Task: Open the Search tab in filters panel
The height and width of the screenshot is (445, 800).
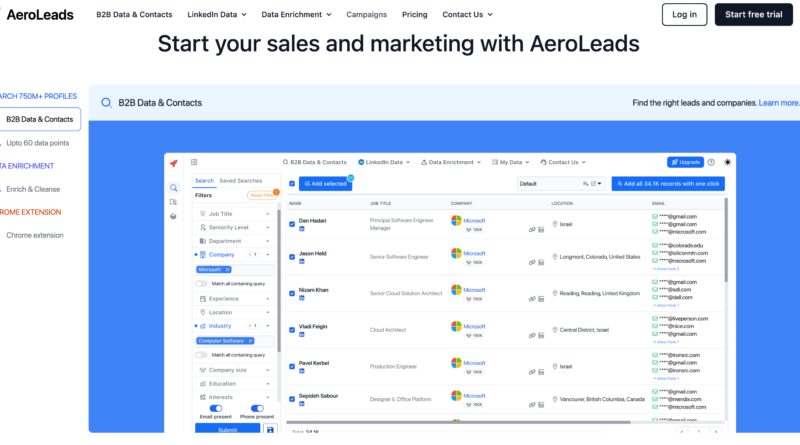Action: (204, 181)
